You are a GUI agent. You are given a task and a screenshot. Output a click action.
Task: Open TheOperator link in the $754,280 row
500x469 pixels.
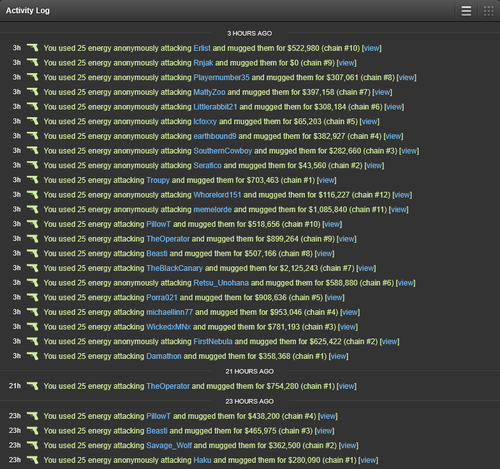pos(168,386)
